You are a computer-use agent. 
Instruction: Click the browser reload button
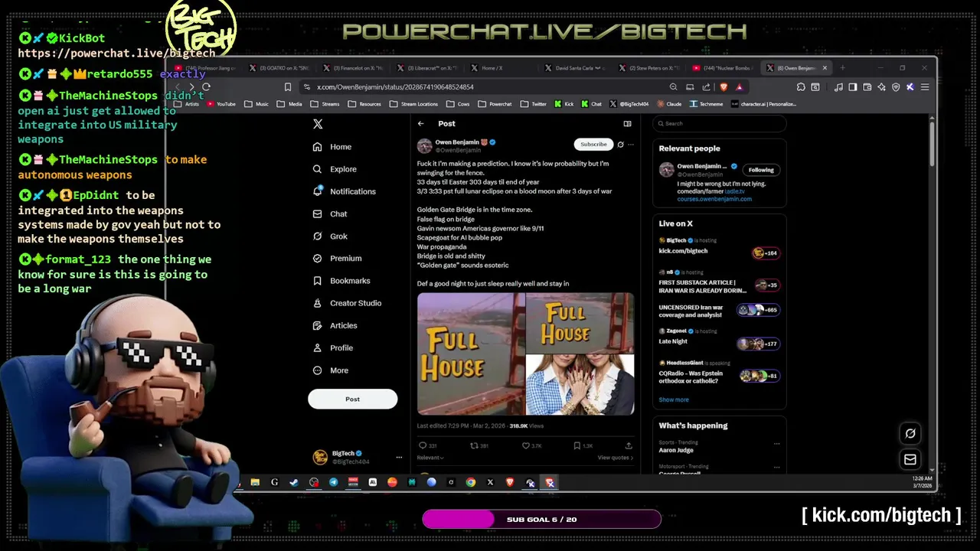click(206, 86)
